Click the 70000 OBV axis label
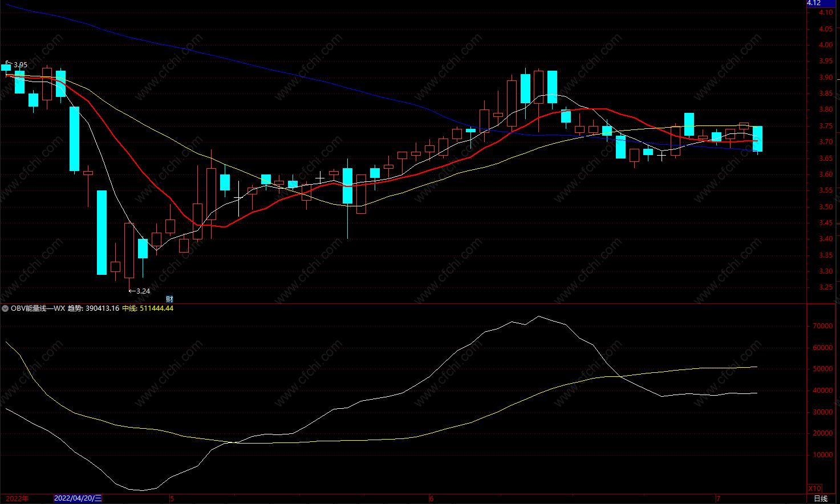 pyautogui.click(x=822, y=326)
